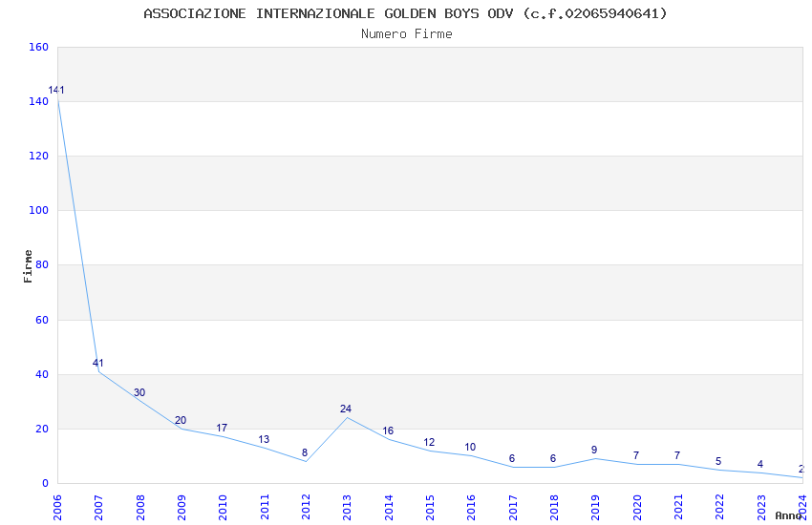Viewport: 812px width, 525px height.
Task: Select the 17 data label for 2010
Action: 222,428
